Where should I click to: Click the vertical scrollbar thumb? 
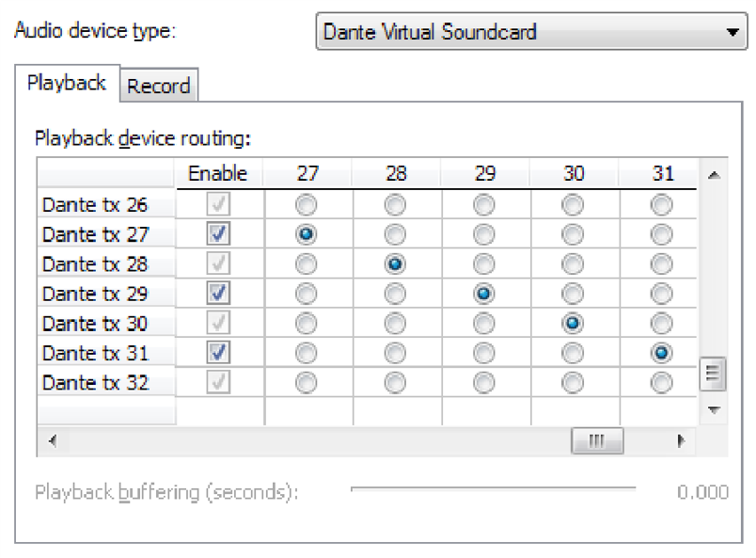(x=713, y=374)
